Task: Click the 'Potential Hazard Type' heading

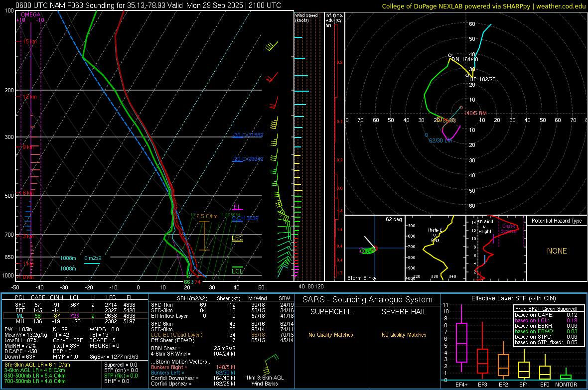Action: 557,221
